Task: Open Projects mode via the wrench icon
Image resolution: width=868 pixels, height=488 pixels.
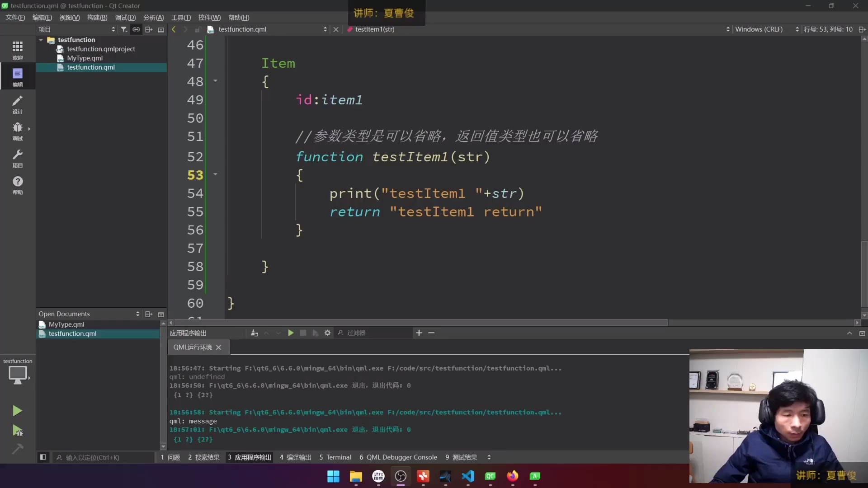Action: click(17, 158)
